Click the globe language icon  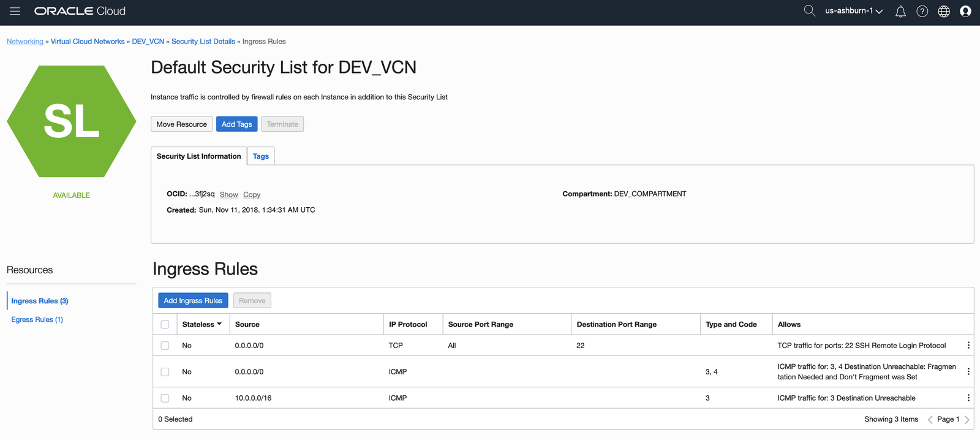click(x=944, y=12)
